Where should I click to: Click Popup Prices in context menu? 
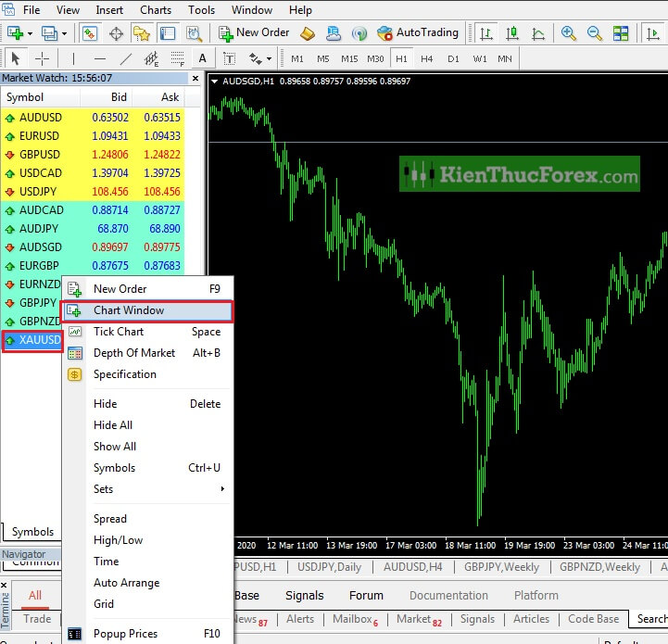[x=147, y=634]
